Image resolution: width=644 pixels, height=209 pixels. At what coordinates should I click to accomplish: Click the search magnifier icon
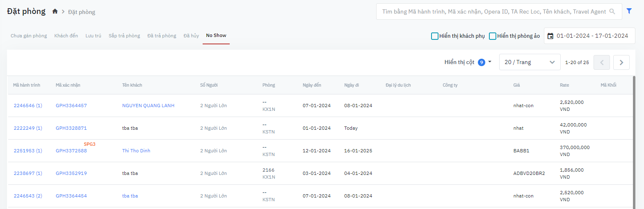(612, 11)
